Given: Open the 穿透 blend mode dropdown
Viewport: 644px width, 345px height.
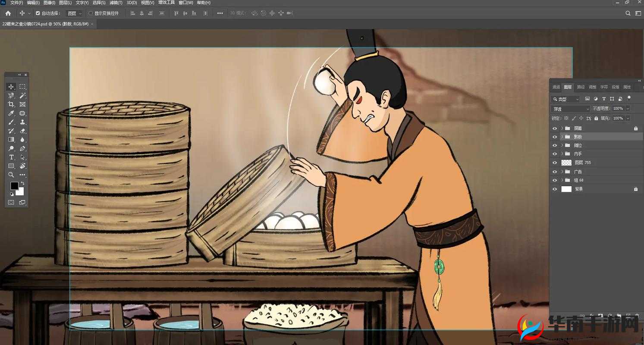Looking at the screenshot, I should pos(570,109).
